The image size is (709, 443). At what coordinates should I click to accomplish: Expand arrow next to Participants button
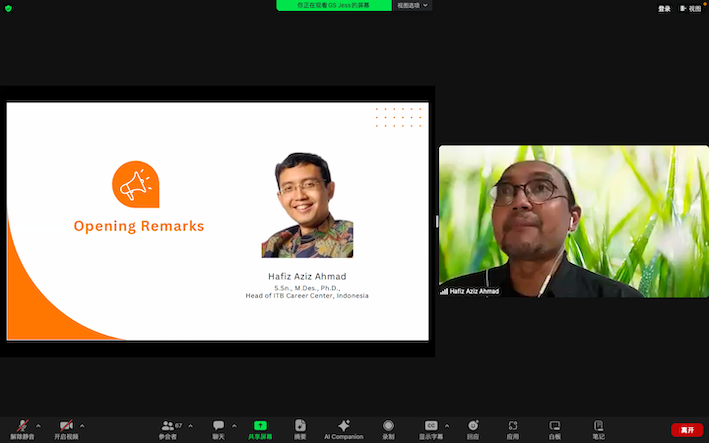(190, 426)
